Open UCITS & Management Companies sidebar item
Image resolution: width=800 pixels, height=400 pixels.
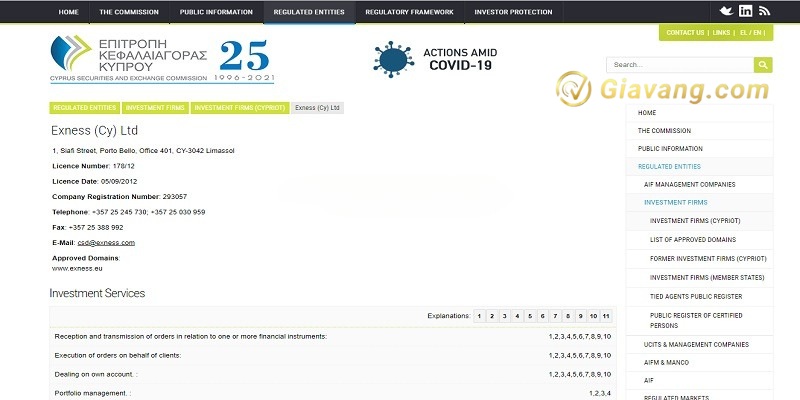pyautogui.click(x=696, y=344)
